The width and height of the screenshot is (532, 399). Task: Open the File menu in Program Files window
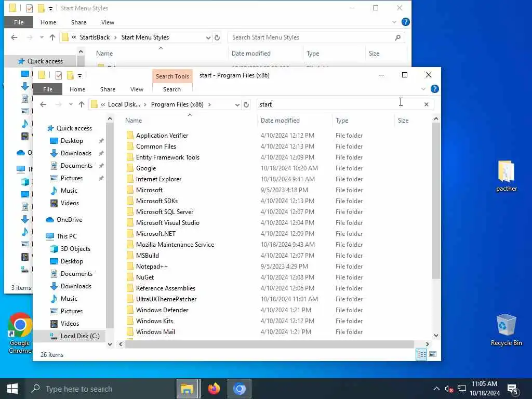pos(48,89)
